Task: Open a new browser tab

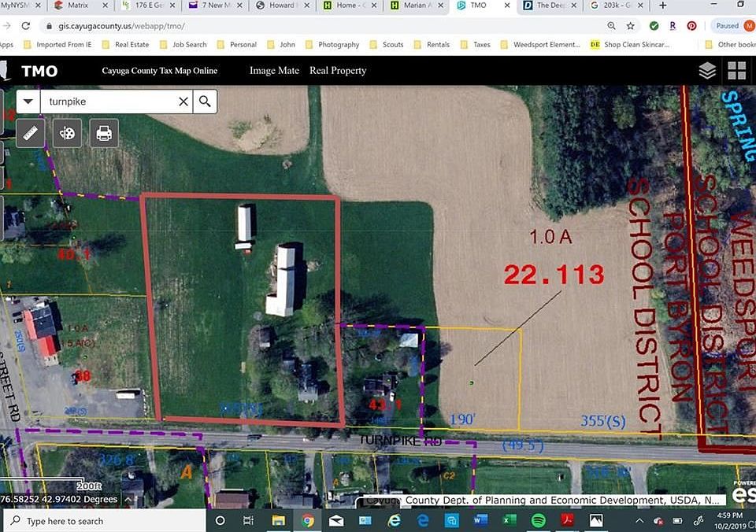Action: (x=663, y=6)
